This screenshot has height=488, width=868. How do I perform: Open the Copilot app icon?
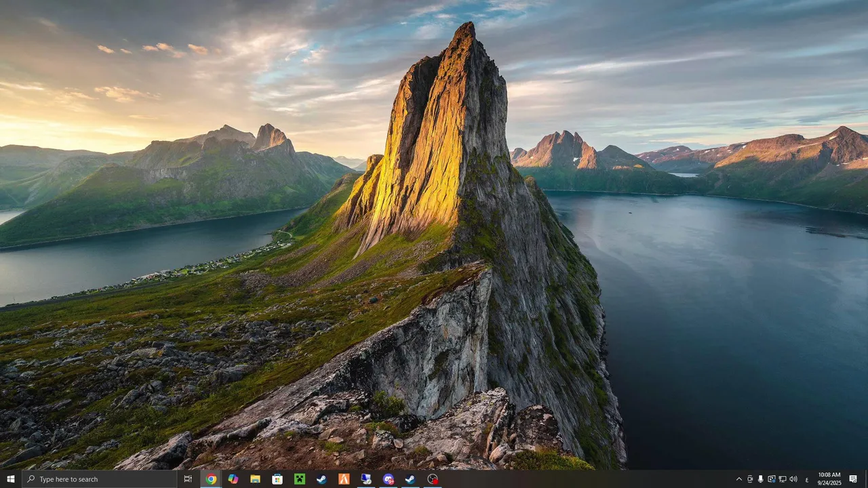tap(233, 479)
